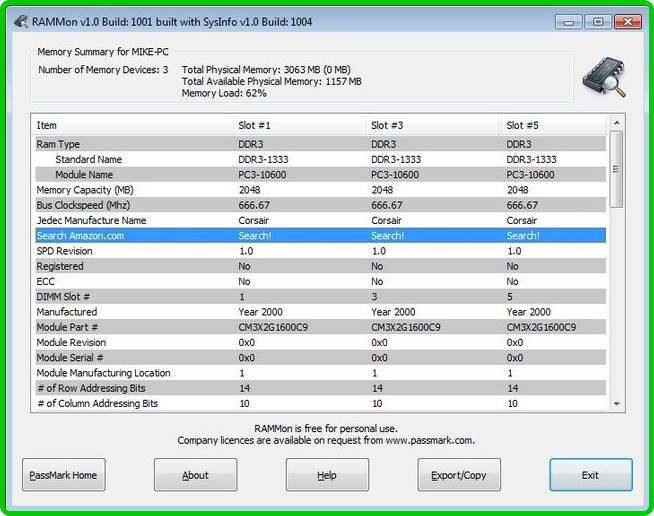The width and height of the screenshot is (654, 516).
Task: Select # of Column Addressing Bits label
Action: coord(97,403)
